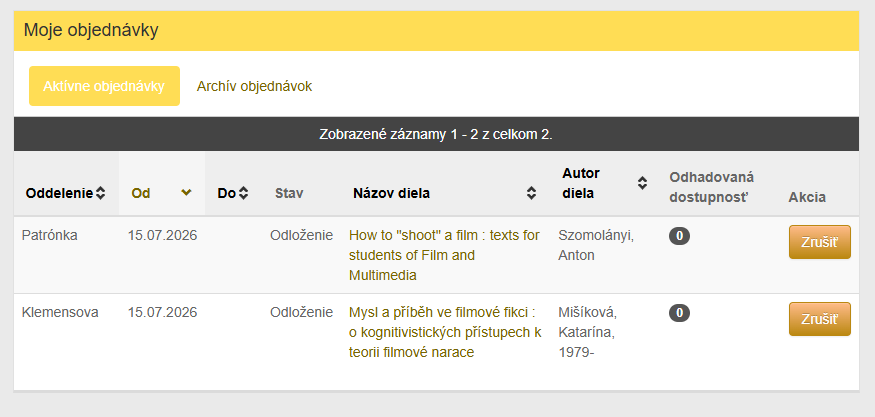
Task: Click availability badge 0 in Patrónka row
Action: coord(679,236)
